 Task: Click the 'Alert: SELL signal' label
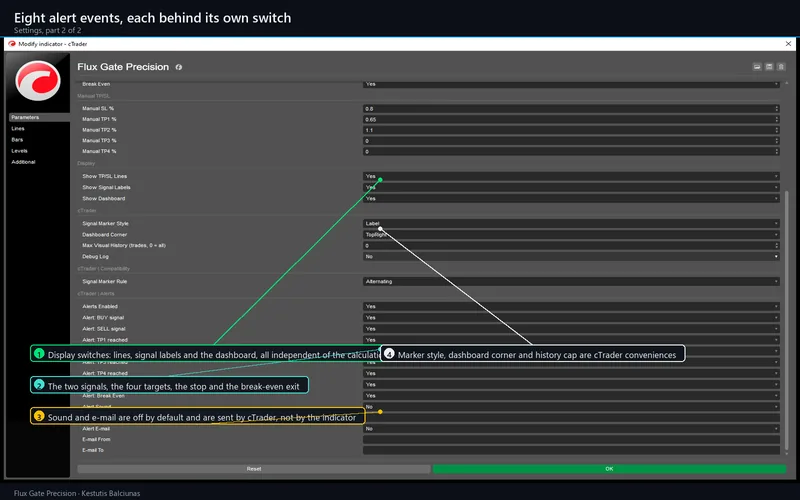104,329
